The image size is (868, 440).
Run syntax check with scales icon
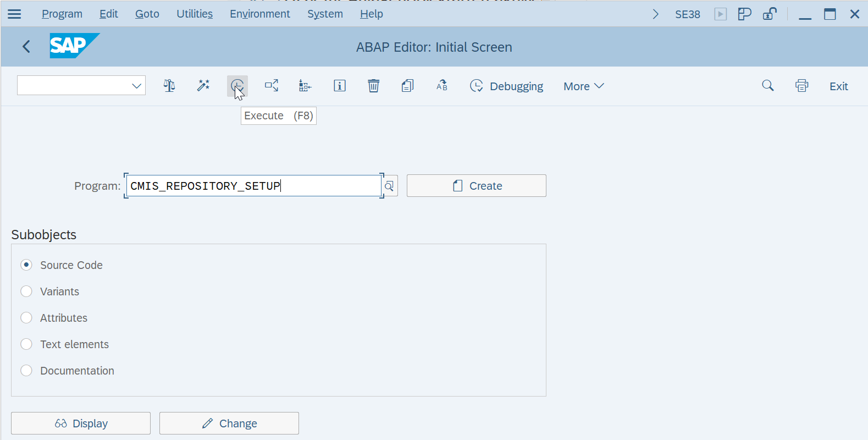tap(169, 86)
